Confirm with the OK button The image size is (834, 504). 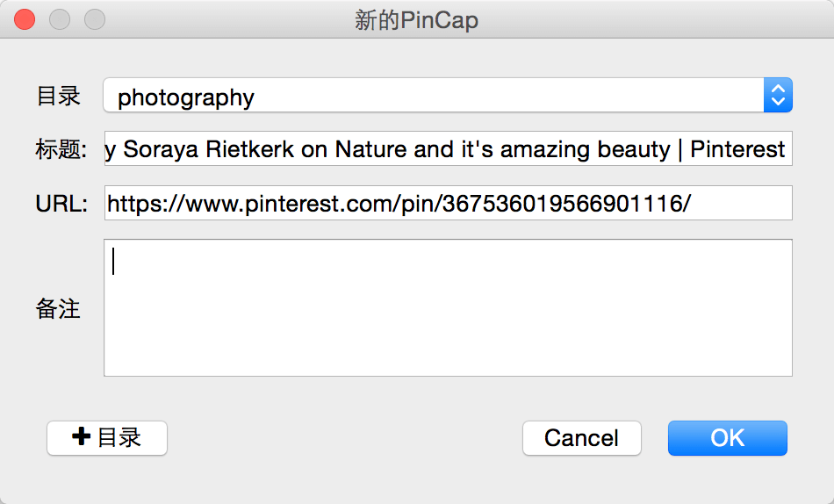(x=728, y=438)
